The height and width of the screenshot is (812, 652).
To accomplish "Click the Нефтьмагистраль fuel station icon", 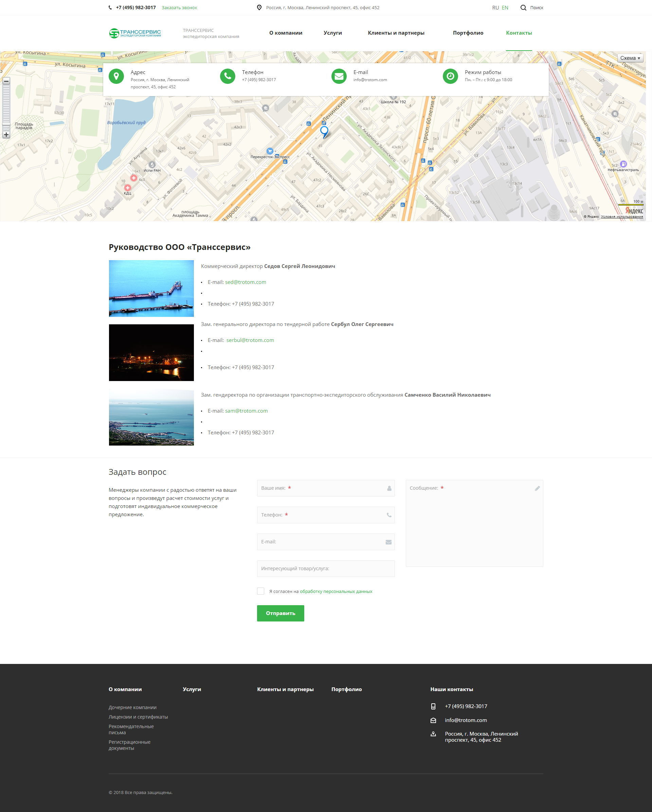I will (623, 164).
